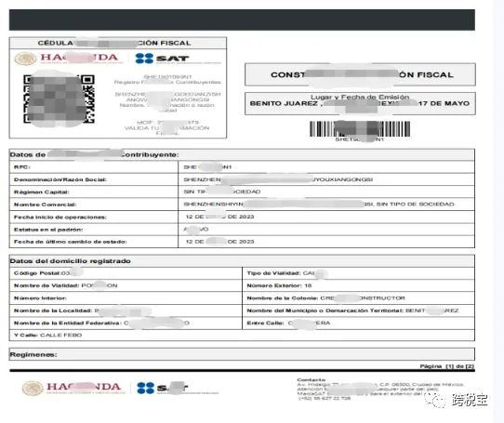Click the Y Calle: CALLE FEBO entry
This screenshot has height=423, width=504.
(x=48, y=336)
